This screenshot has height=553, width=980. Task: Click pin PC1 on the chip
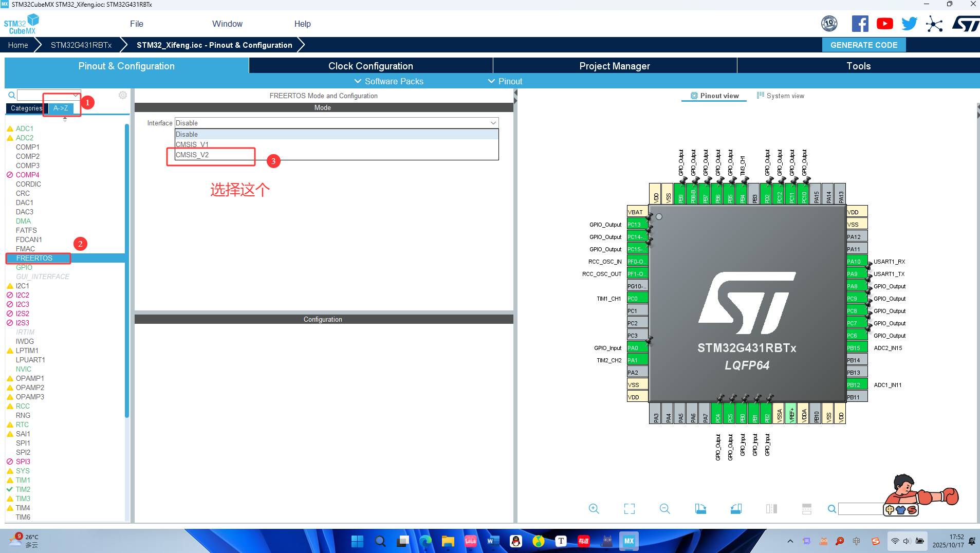coord(637,311)
